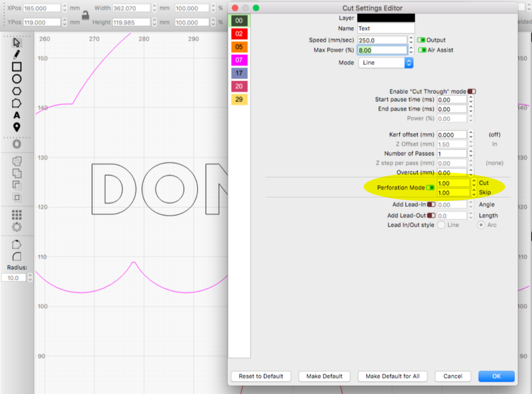The width and height of the screenshot is (532, 394).
Task: Choose the Ellipse drawing tool
Action: tap(17, 79)
